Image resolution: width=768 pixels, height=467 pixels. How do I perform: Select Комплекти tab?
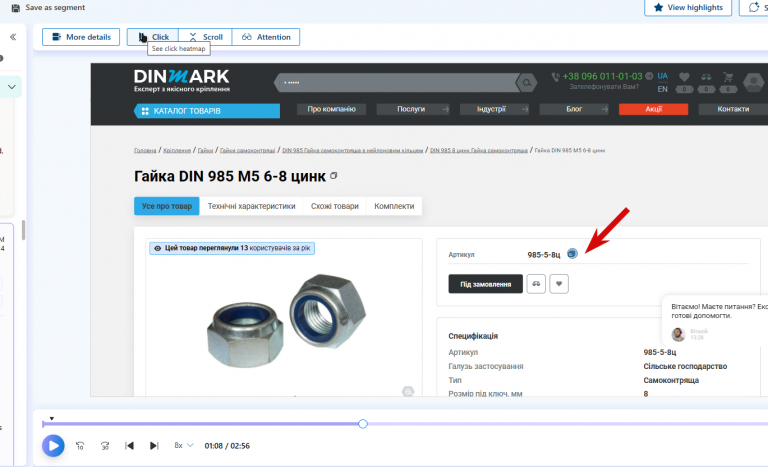click(x=394, y=206)
